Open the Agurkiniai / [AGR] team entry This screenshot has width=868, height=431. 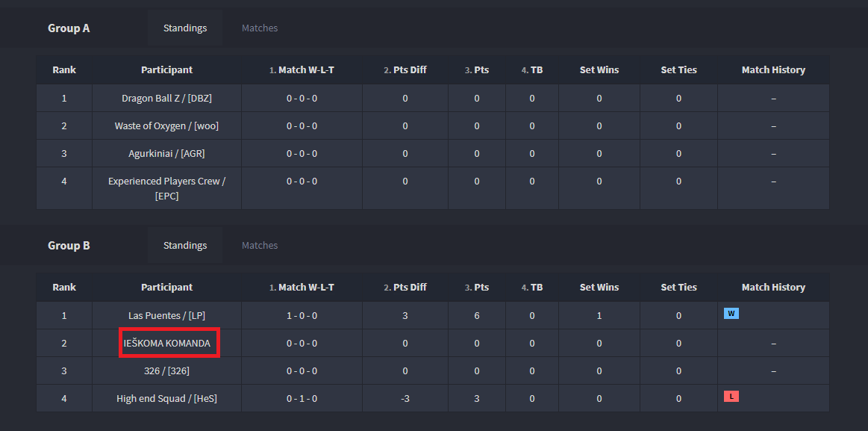point(166,153)
